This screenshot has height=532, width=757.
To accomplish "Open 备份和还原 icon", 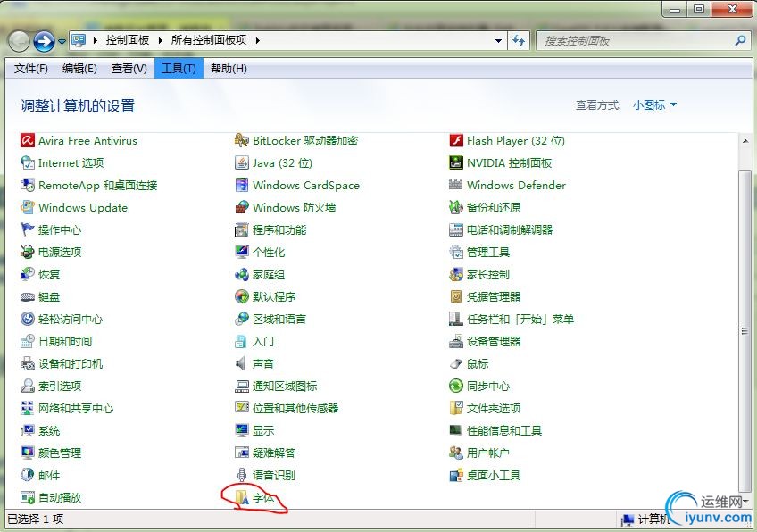I will point(456,208).
